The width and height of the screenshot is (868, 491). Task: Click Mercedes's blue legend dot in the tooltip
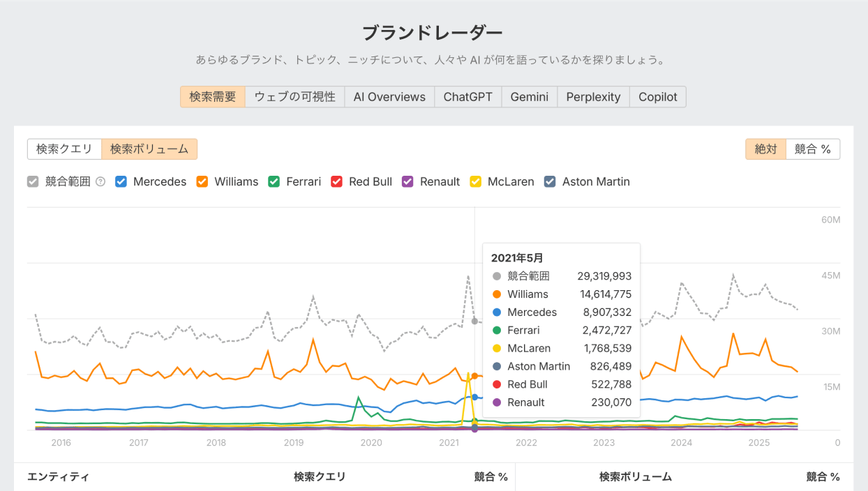click(x=496, y=312)
